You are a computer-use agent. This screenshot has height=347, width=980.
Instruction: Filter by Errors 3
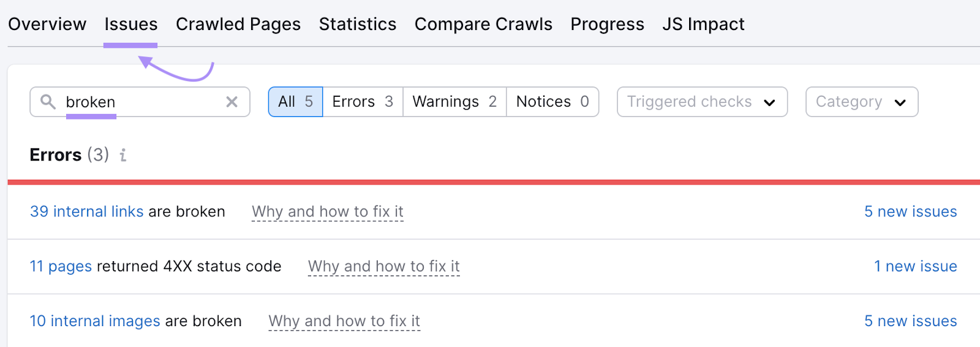pyautogui.click(x=363, y=102)
